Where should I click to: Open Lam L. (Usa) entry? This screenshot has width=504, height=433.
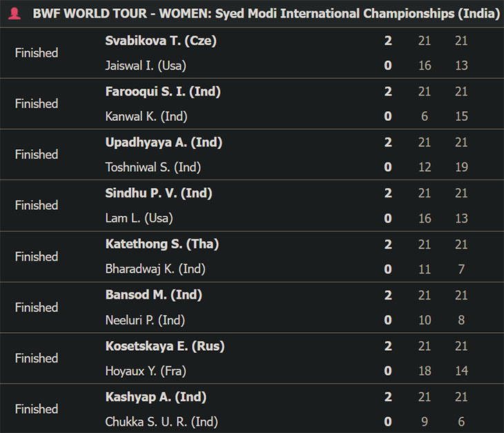pos(139,218)
